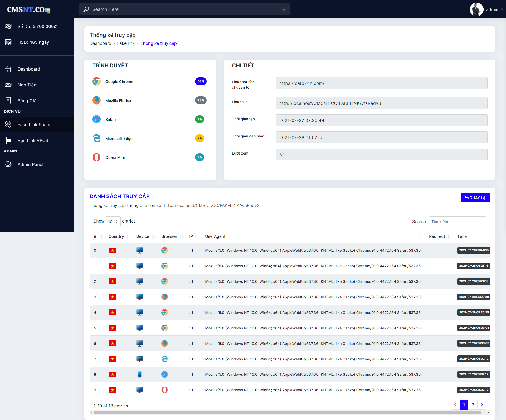
Task: Click the Admin Panel gear icon
Action: pos(8,164)
